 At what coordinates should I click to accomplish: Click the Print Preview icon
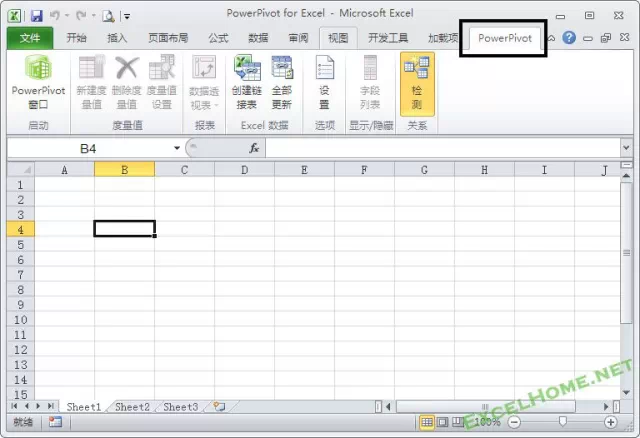(108, 16)
